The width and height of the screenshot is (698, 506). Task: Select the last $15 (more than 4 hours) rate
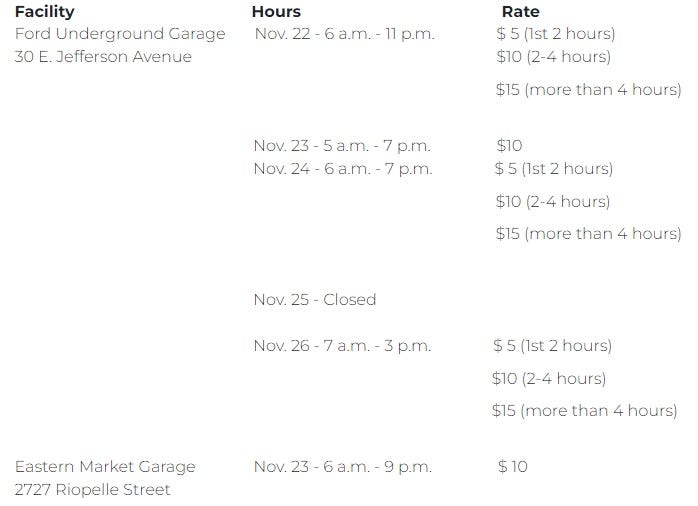[x=584, y=411]
